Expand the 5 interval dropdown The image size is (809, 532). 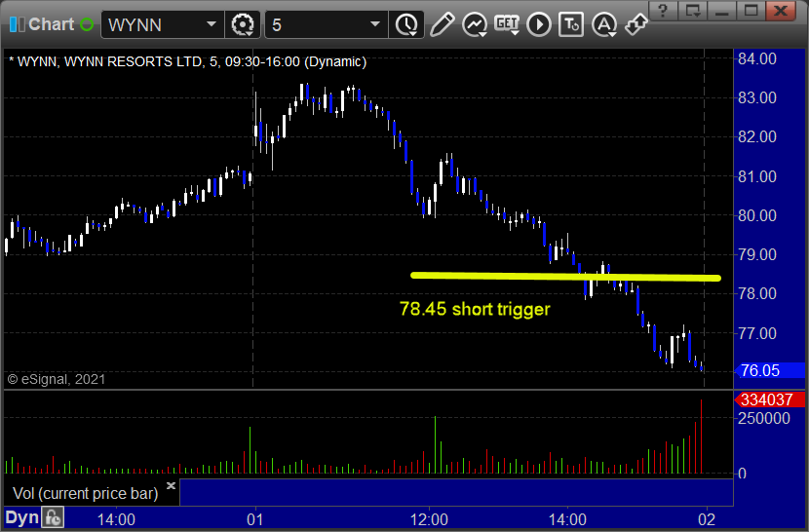click(x=375, y=24)
